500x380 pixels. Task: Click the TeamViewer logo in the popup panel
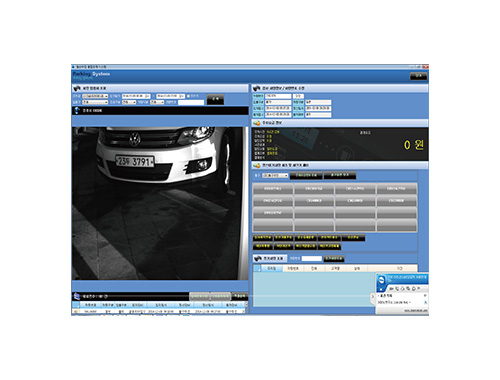click(x=381, y=279)
